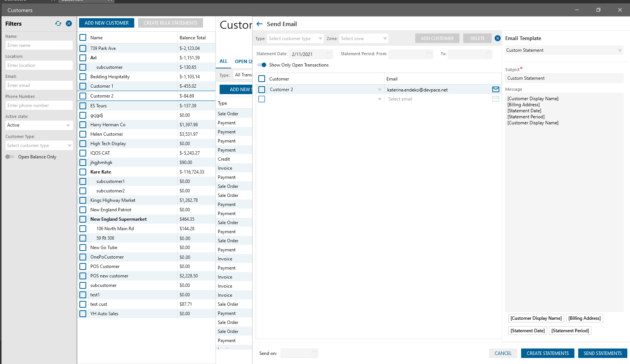
Task: Open the Active state dropdown
Action: (x=39, y=125)
